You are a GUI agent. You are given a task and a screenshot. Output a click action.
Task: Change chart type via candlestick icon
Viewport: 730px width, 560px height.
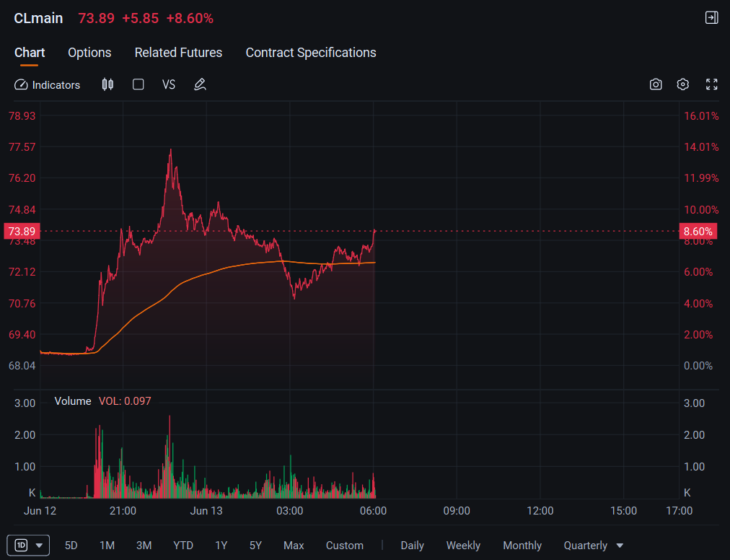tap(107, 84)
